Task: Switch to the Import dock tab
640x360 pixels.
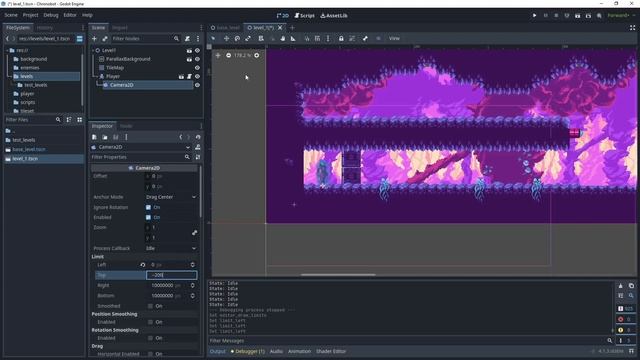Action: (x=120, y=28)
